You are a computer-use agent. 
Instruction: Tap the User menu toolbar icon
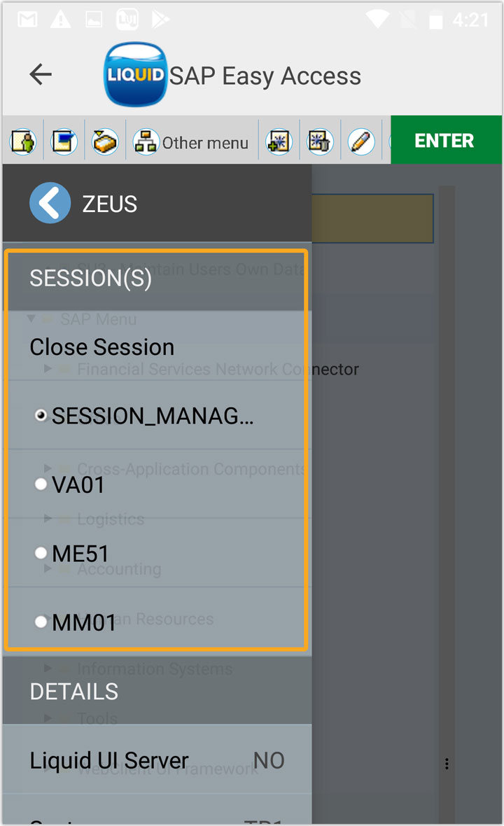pos(23,141)
